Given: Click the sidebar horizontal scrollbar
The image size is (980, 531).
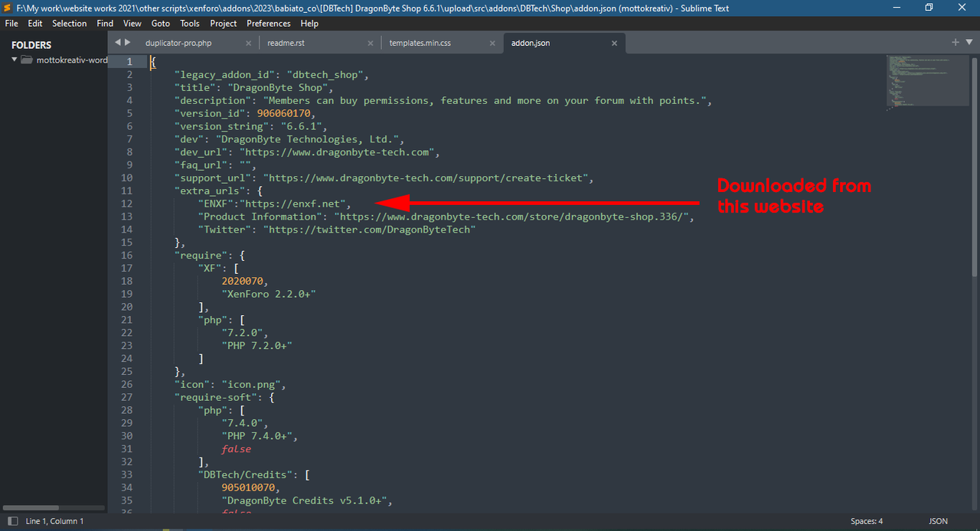Looking at the screenshot, I should (x=31, y=508).
